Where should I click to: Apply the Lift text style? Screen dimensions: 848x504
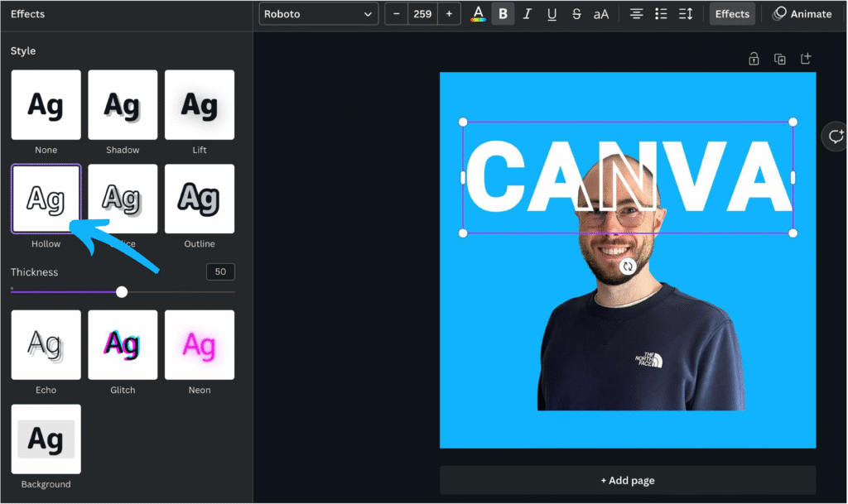tap(200, 105)
